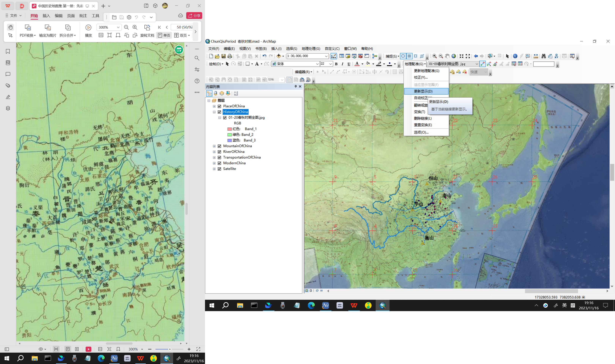Open the map scale 1:30,000,000 dropdown
Viewport: 615px width, 364px height.
[326, 56]
